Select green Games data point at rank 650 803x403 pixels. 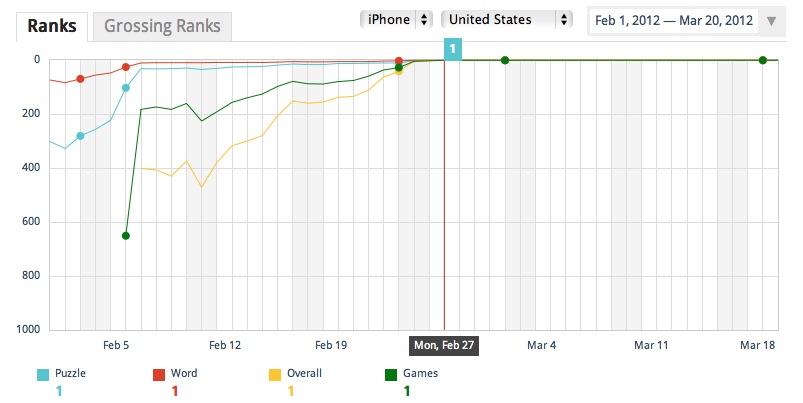pyautogui.click(x=126, y=236)
